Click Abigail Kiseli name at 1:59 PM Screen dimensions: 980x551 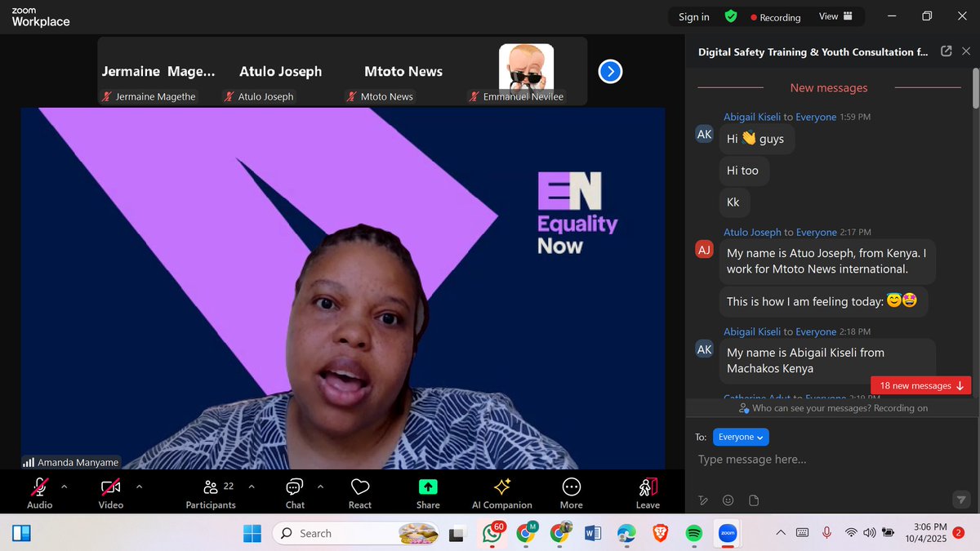click(x=752, y=117)
